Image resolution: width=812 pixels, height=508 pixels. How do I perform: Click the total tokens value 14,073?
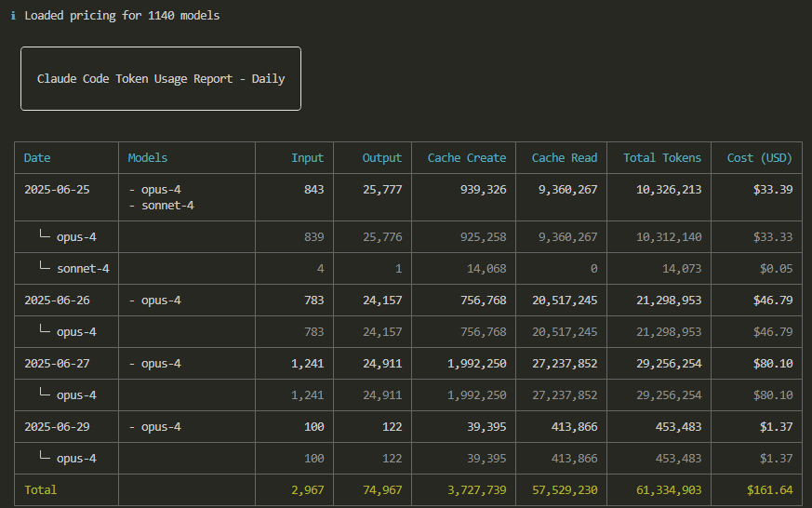coord(682,269)
